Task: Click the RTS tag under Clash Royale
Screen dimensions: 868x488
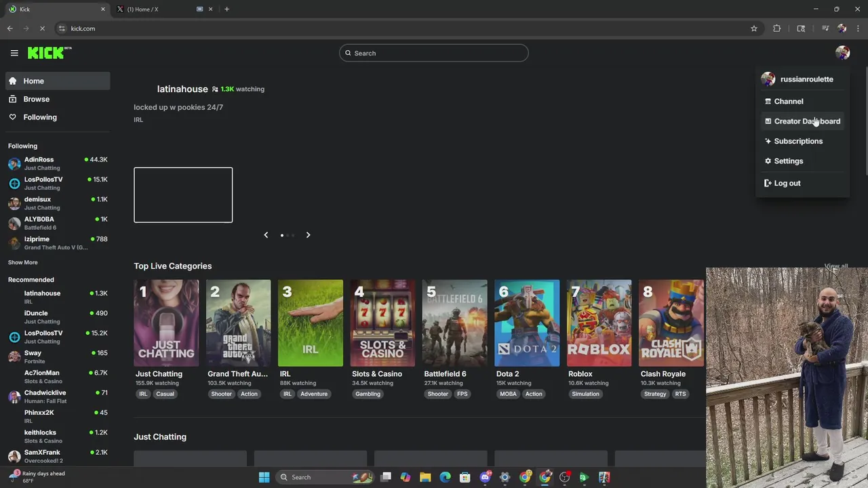Action: [x=680, y=394]
